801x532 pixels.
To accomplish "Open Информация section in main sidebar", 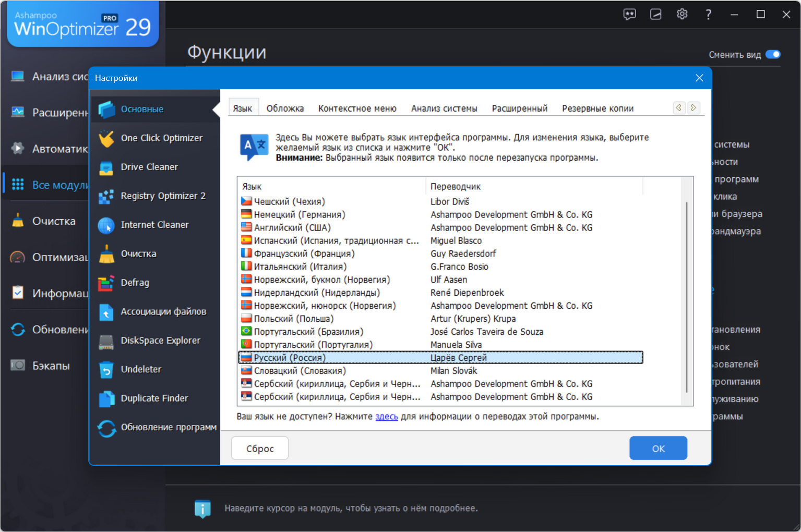I will (49, 293).
